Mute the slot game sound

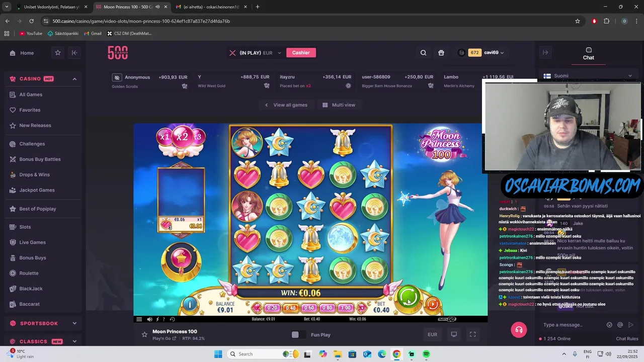(x=149, y=319)
